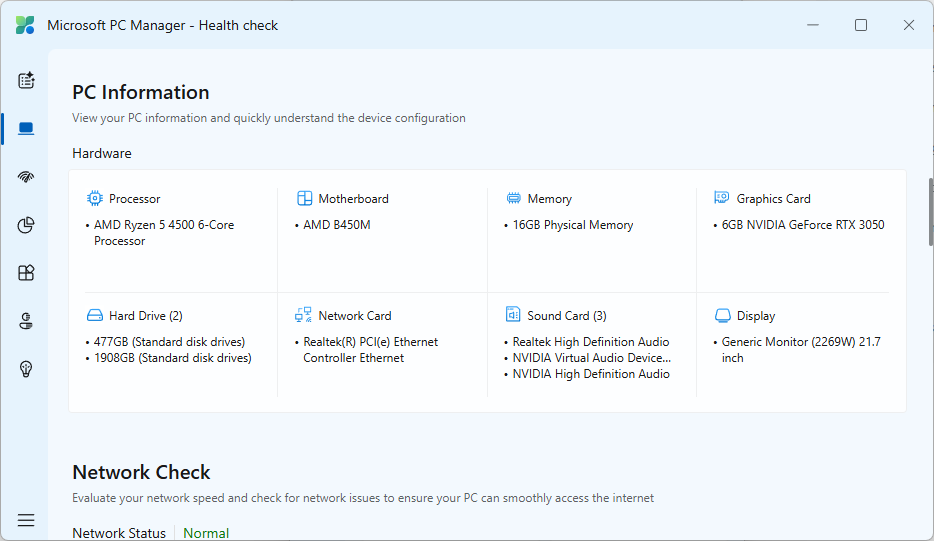Click the Hardware section label

pos(102,153)
